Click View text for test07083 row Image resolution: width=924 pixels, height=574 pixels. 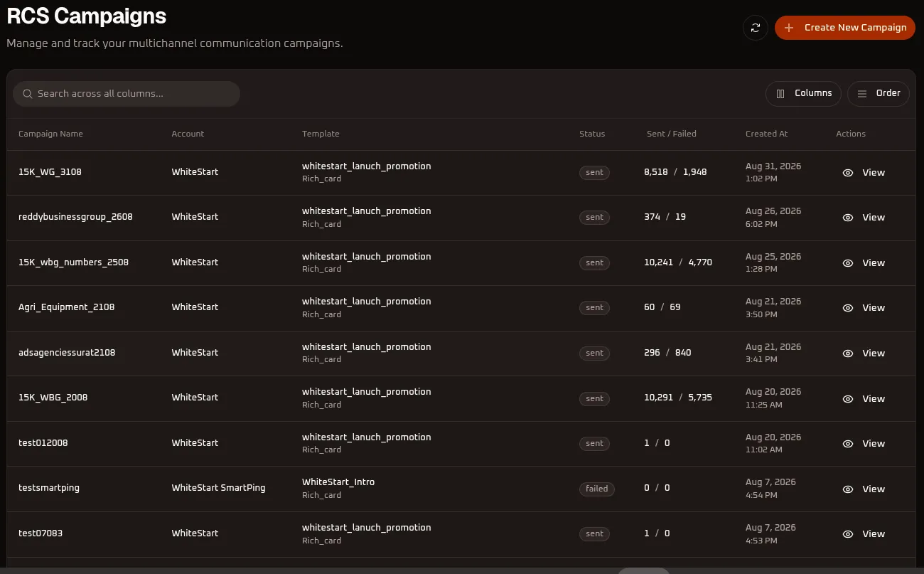point(874,534)
